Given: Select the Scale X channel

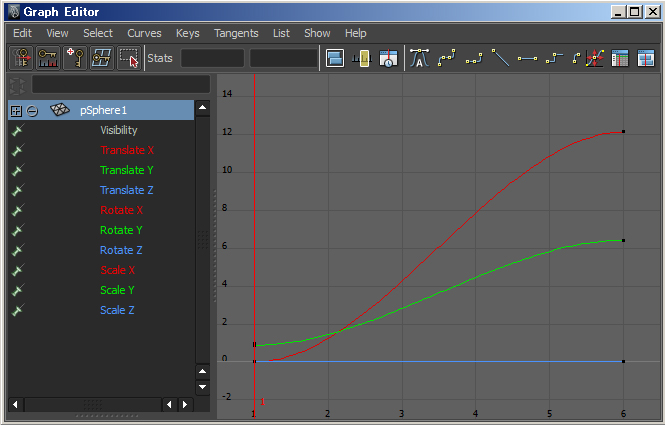Looking at the screenshot, I should 117,270.
